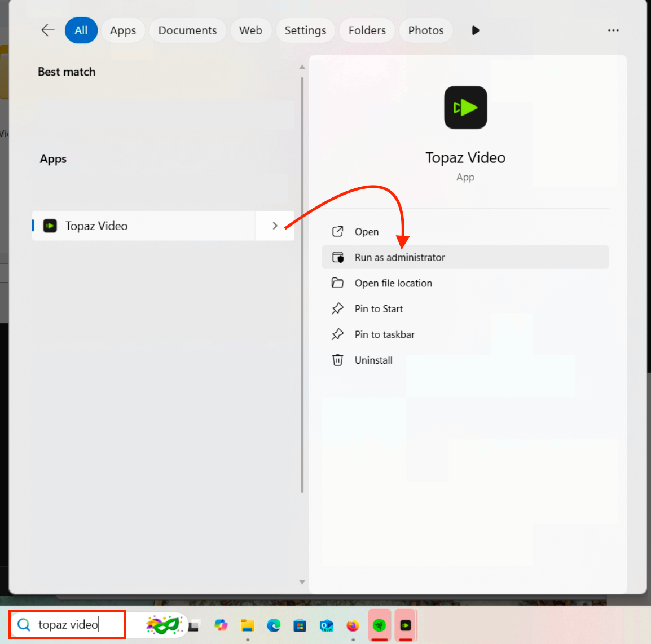This screenshot has width=651, height=644.
Task: Click the scroll down arrow in results
Action: pos(302,582)
